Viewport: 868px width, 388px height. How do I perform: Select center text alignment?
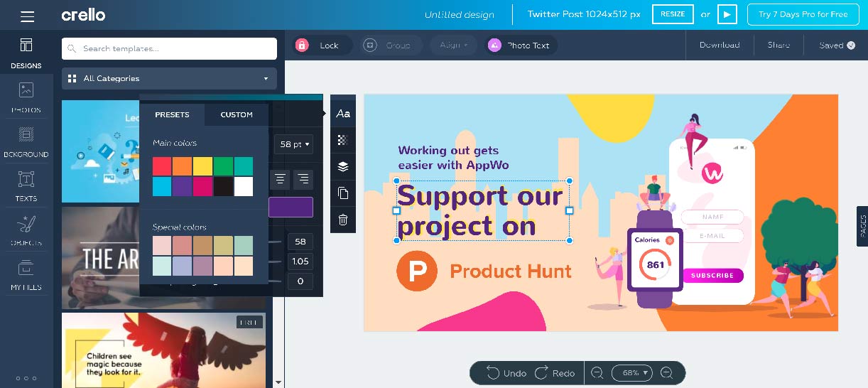click(x=281, y=179)
